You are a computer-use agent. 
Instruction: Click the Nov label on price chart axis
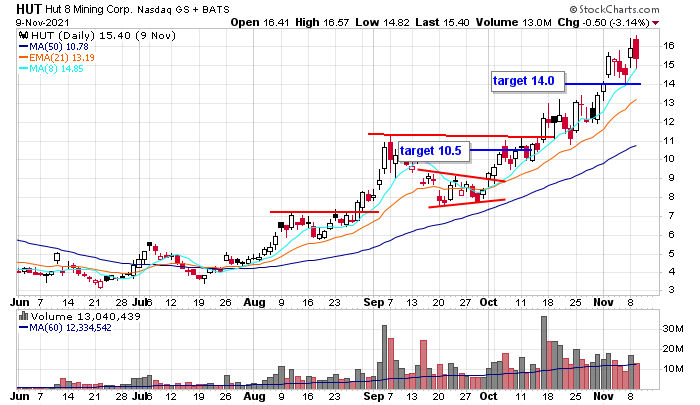(x=603, y=302)
